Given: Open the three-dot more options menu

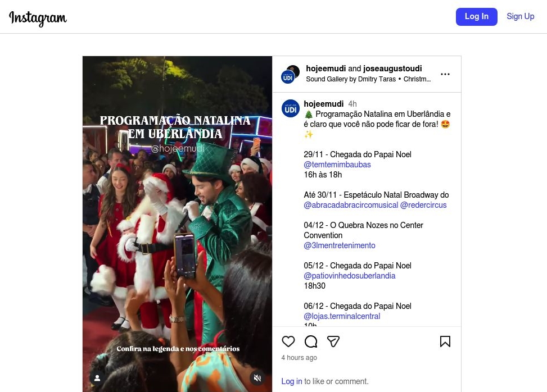Looking at the screenshot, I should pos(445,74).
